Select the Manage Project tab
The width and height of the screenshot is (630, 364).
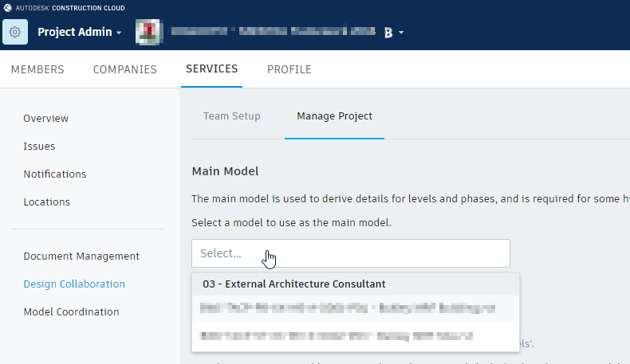point(334,116)
